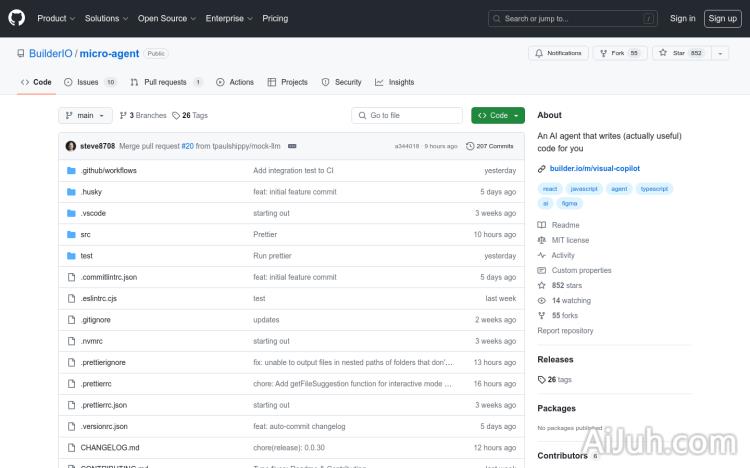The width and height of the screenshot is (750, 468).
Task: Click the src folder icon
Action: (71, 234)
